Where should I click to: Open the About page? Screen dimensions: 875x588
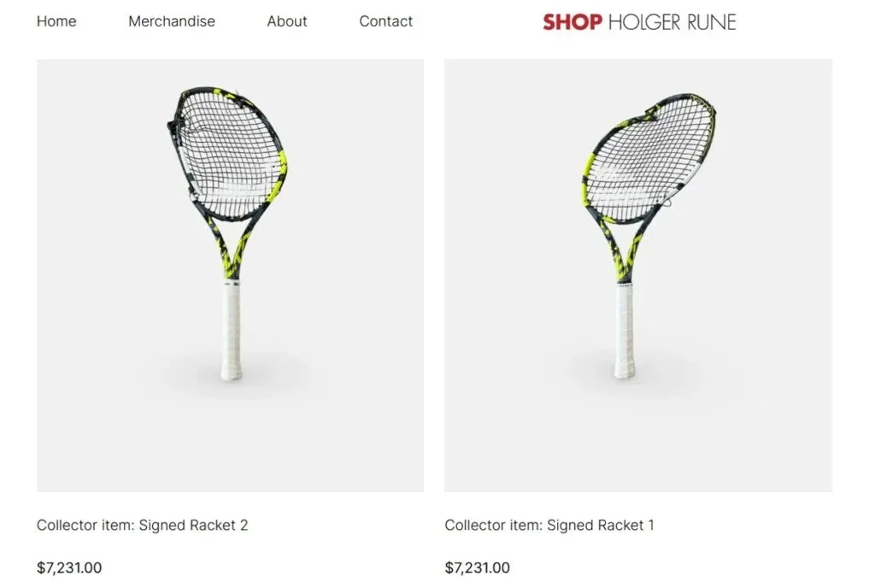287,21
